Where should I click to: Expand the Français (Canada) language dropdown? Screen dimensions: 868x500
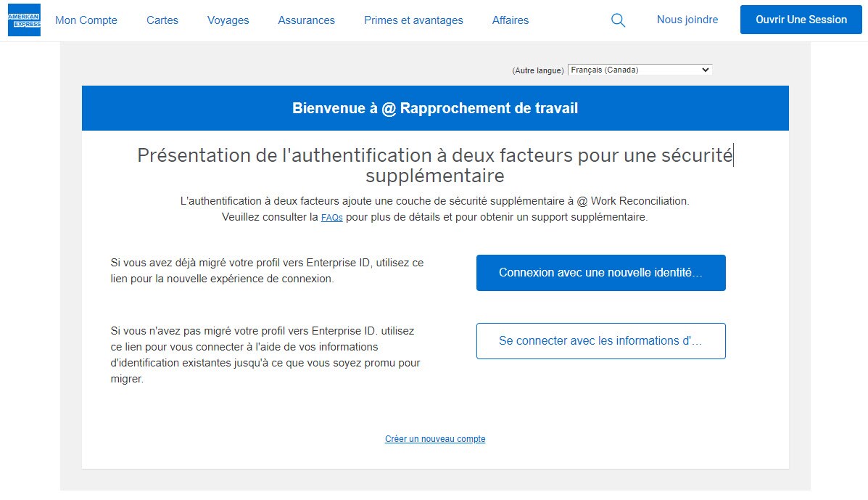pos(640,70)
